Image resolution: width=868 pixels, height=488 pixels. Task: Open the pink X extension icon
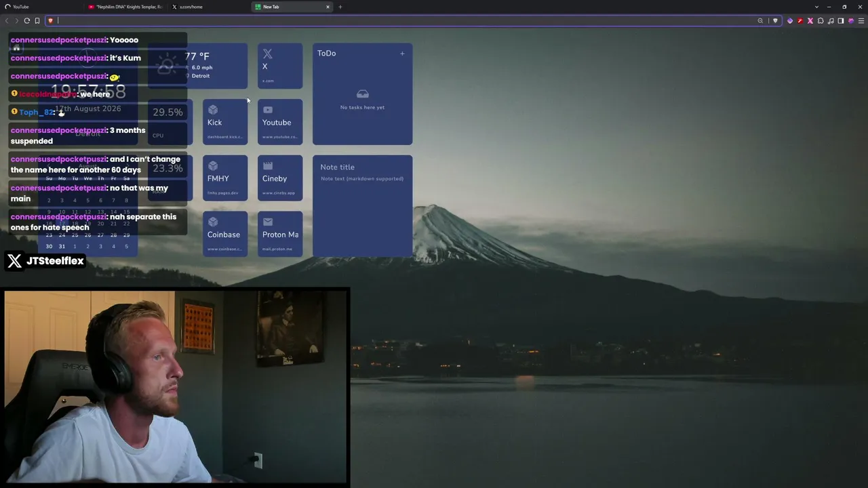coord(810,21)
